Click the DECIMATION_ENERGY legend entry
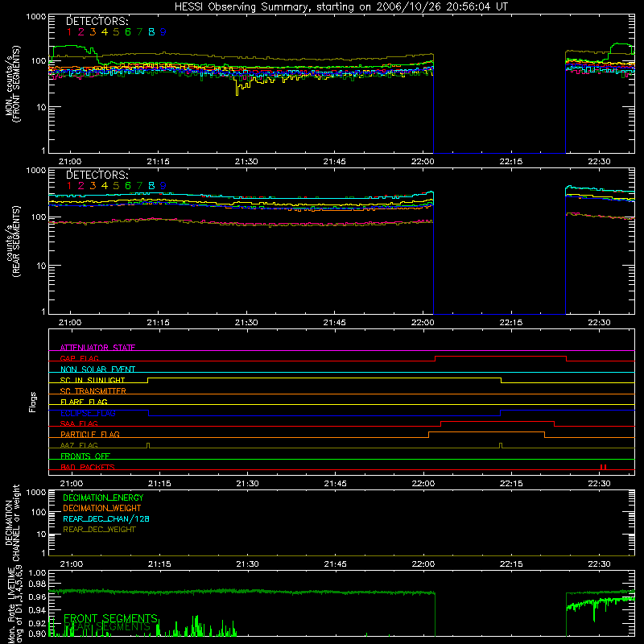 coord(103,497)
